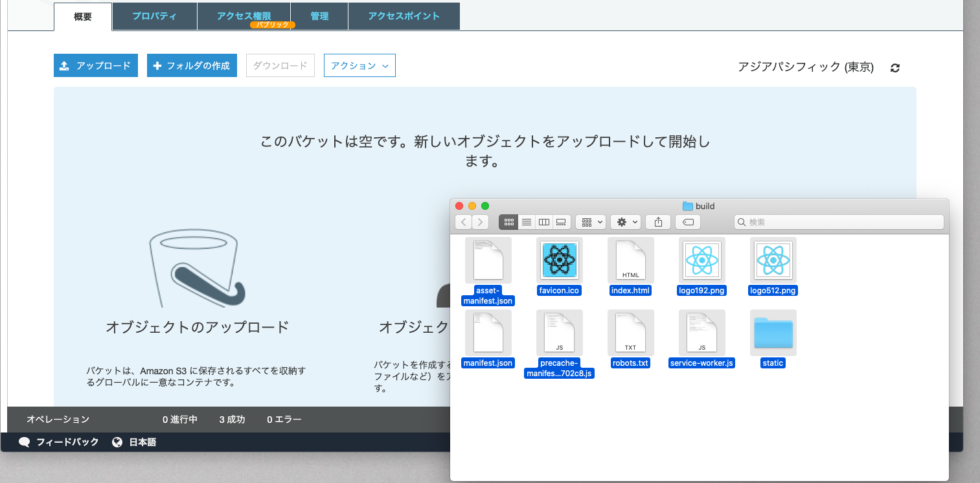Click the Finder back navigation arrow

[x=464, y=222]
